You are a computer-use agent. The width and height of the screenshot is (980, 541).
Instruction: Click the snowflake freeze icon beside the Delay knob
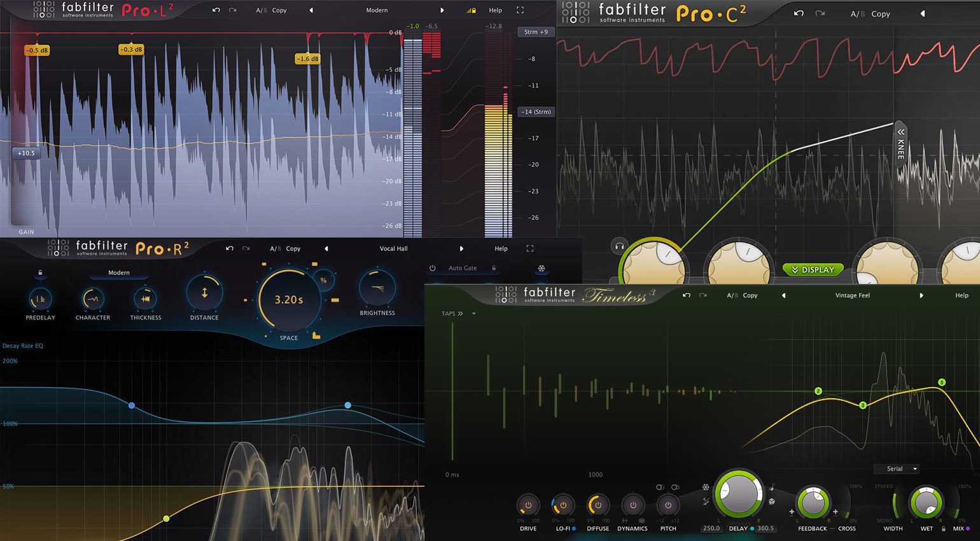coord(706,486)
